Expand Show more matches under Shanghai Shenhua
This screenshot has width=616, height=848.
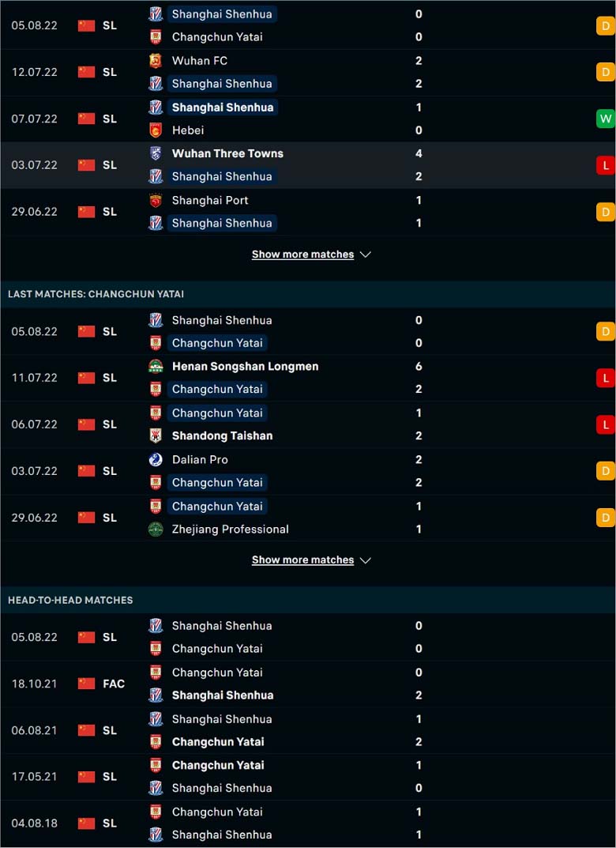[x=302, y=254]
